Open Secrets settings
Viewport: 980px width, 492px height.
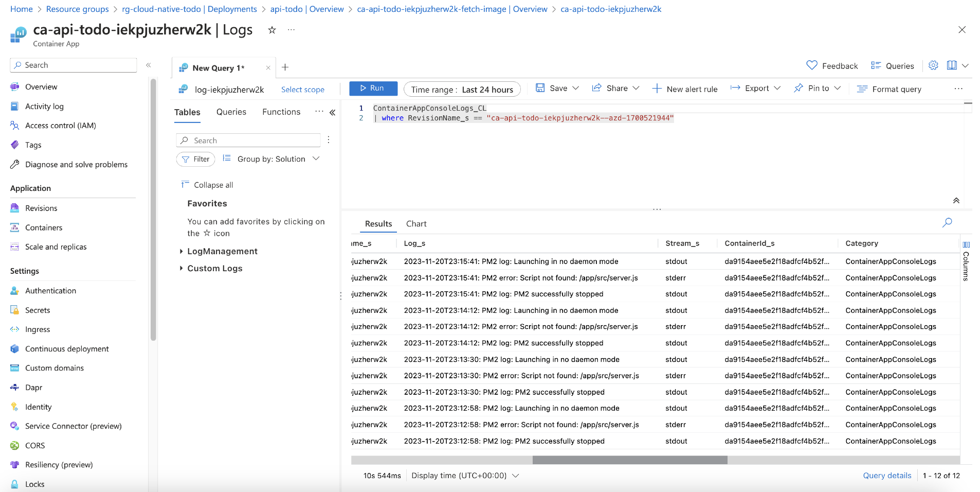(38, 310)
